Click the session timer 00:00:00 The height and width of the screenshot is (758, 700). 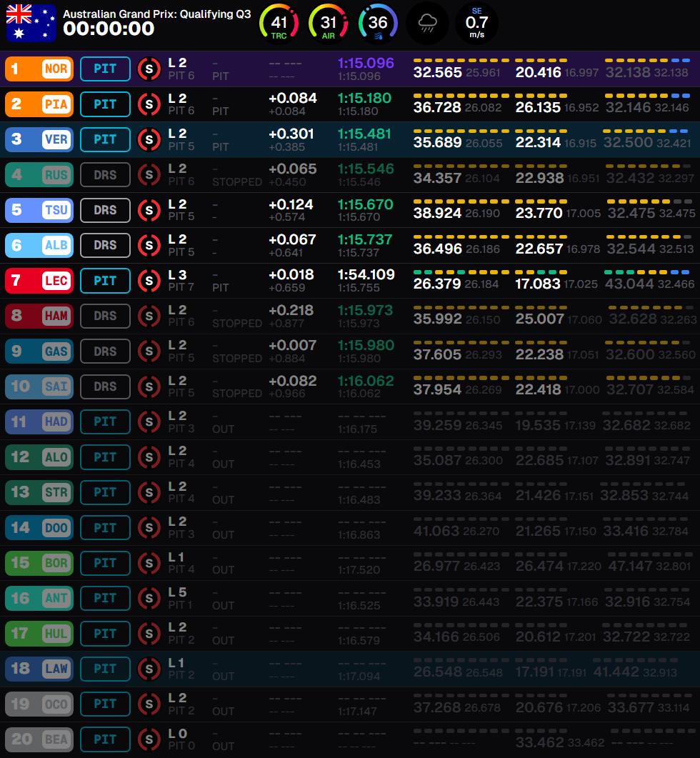tap(109, 29)
